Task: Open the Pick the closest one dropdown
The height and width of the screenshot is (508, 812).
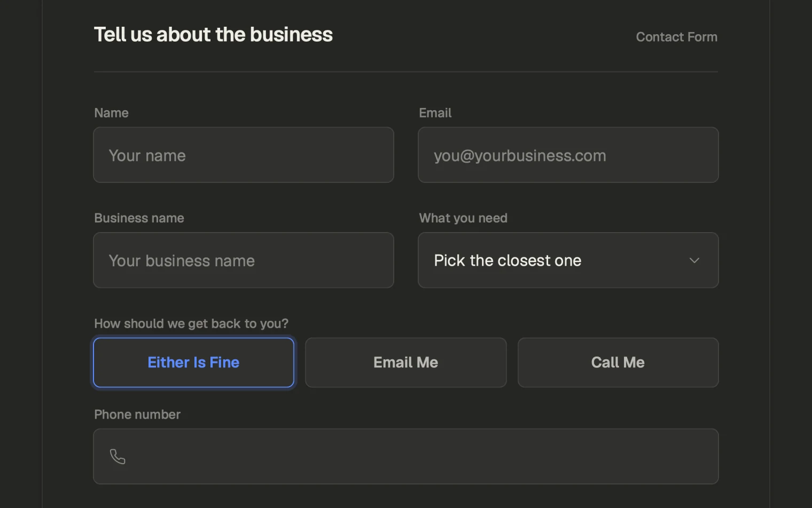Action: tap(568, 260)
